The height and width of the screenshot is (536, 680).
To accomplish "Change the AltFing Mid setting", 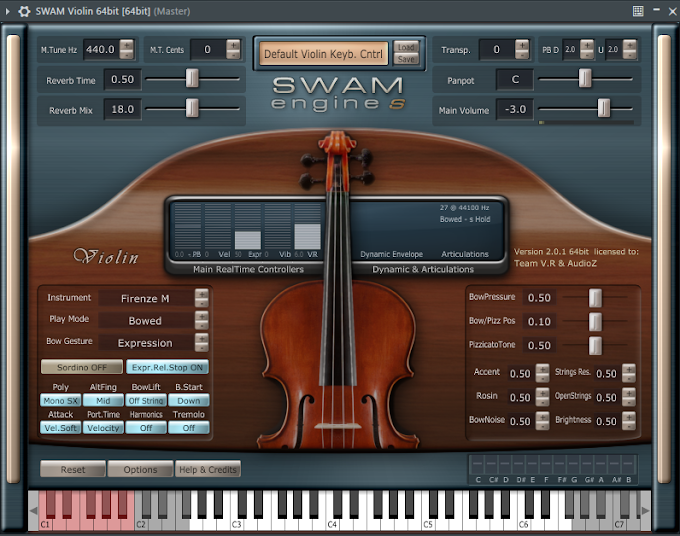I will coord(103,401).
